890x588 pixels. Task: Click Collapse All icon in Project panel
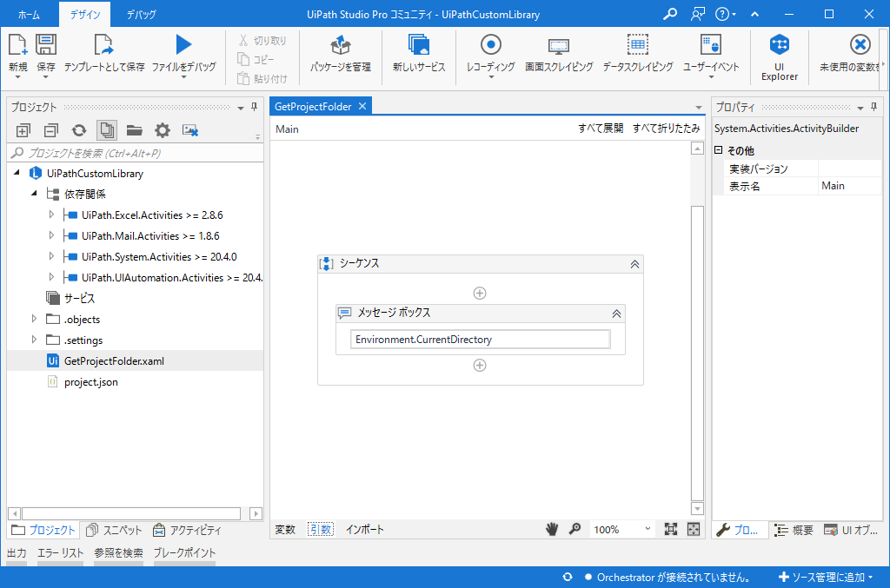pos(51,130)
